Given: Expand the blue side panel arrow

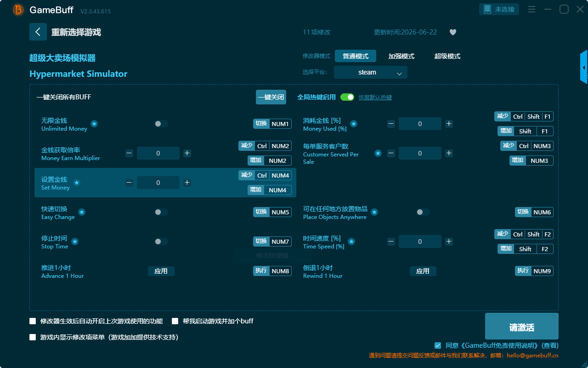Looking at the screenshot, I should 584,67.
